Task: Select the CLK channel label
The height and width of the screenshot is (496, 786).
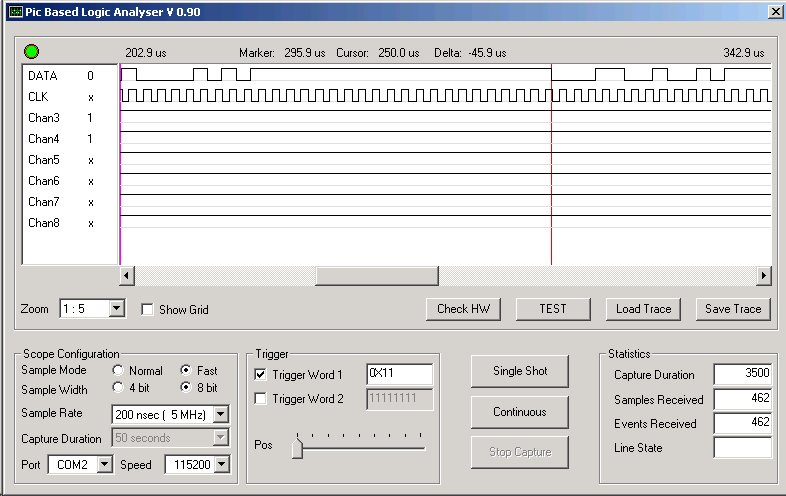Action: (38, 97)
